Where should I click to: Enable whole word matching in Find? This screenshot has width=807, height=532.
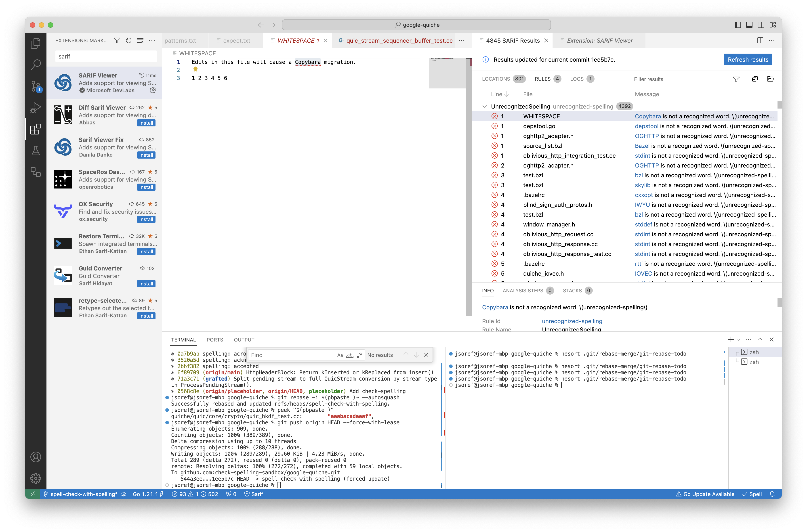[x=349, y=355]
